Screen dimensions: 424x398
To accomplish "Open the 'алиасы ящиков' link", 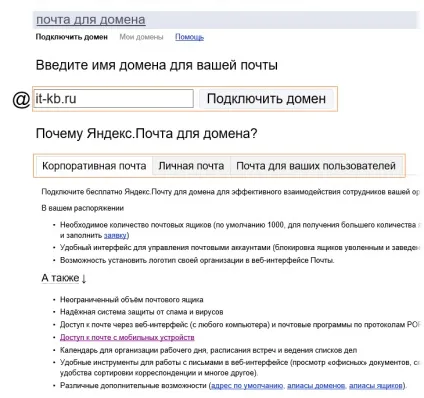I will click(x=375, y=386).
